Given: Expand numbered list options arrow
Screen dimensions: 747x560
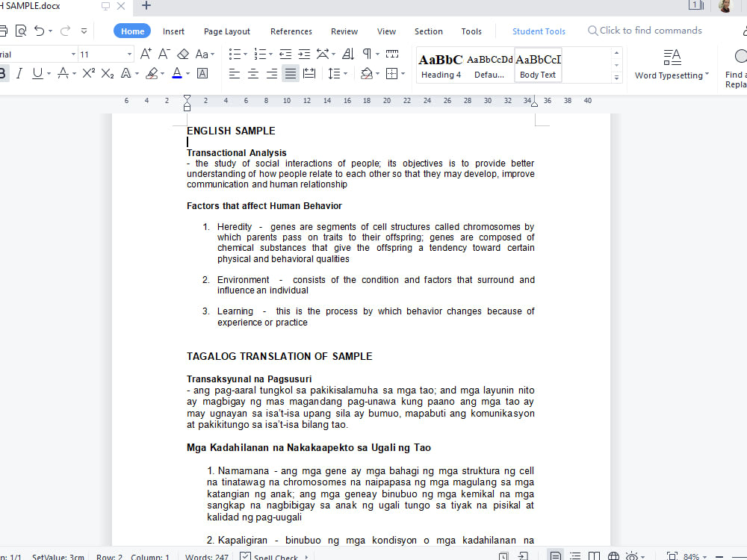Looking at the screenshot, I should pos(270,55).
